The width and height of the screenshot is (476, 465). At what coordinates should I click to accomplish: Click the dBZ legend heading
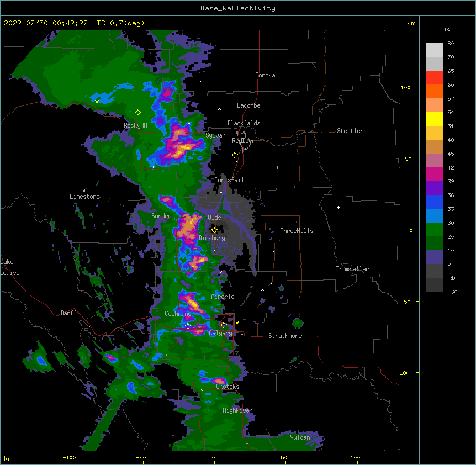[x=447, y=29]
